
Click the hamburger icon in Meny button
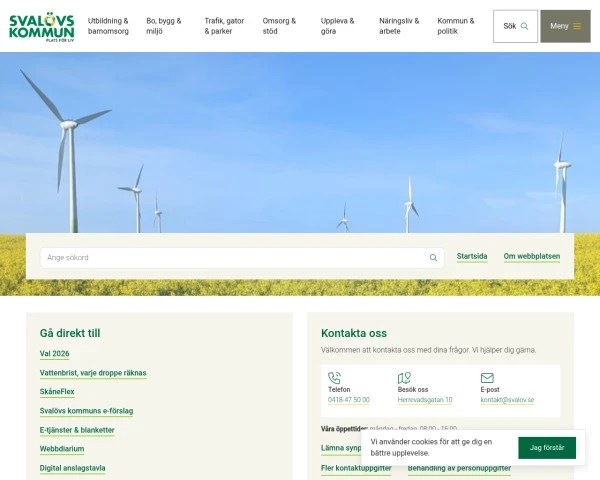click(577, 26)
